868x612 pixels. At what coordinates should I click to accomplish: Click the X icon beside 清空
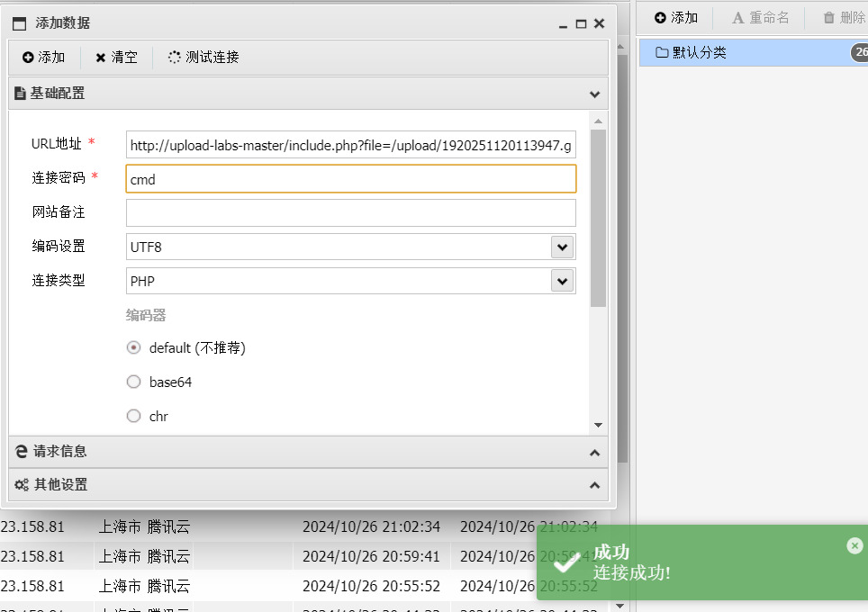(x=101, y=58)
